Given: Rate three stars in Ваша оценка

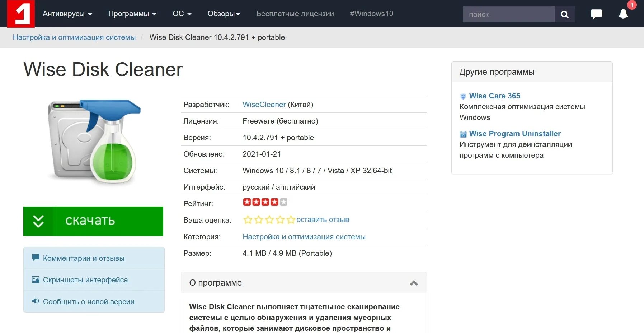Looking at the screenshot, I should tap(269, 220).
